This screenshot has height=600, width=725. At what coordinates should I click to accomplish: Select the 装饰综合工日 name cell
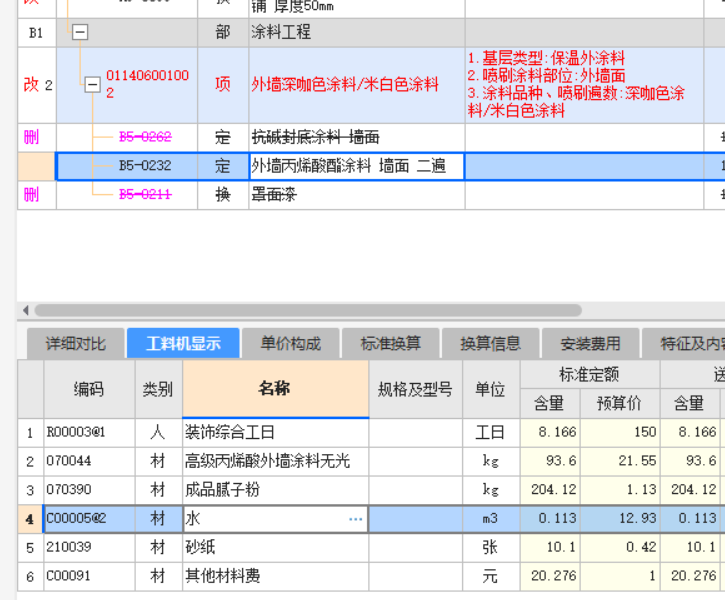(276, 433)
